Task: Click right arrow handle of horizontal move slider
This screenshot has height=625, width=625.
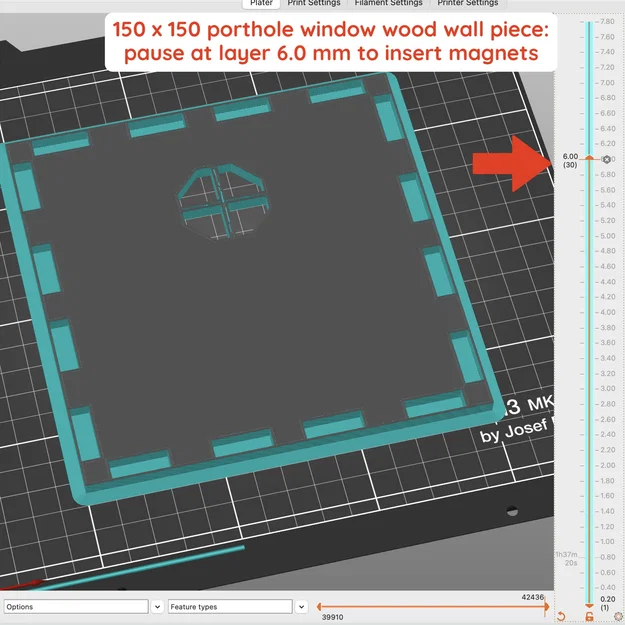Action: (547, 607)
